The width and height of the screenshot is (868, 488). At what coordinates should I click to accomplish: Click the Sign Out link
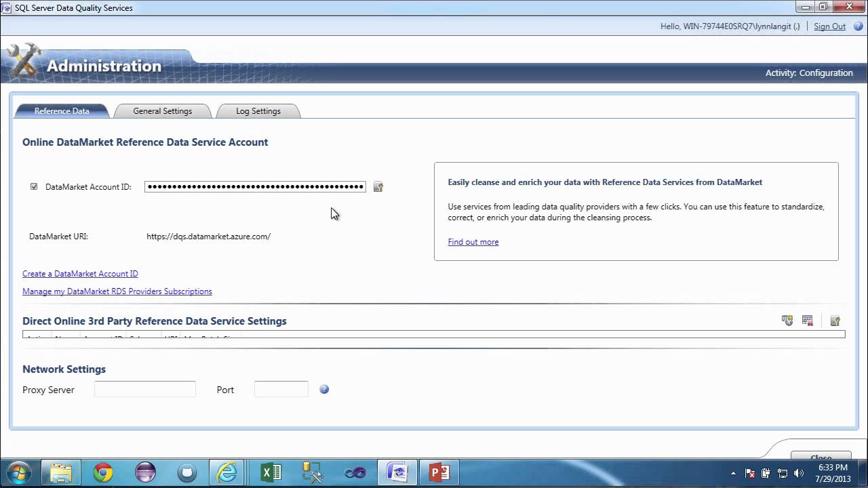[829, 26]
